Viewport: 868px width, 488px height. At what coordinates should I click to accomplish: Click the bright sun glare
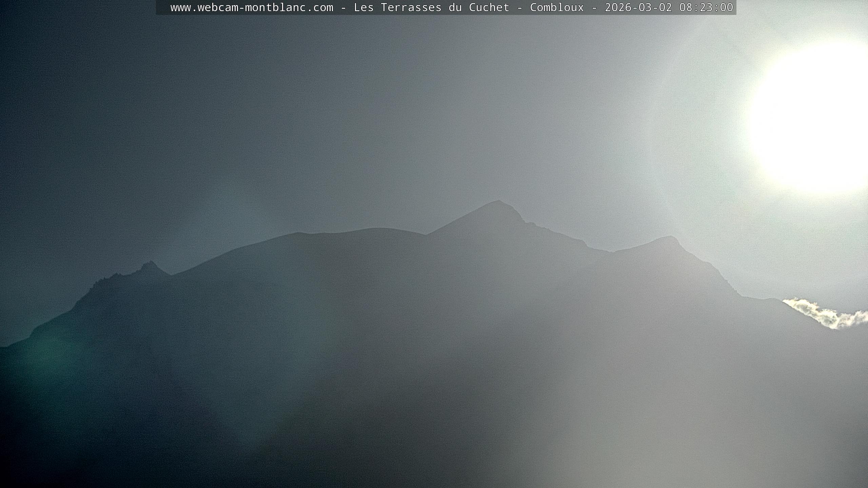pos(814,119)
